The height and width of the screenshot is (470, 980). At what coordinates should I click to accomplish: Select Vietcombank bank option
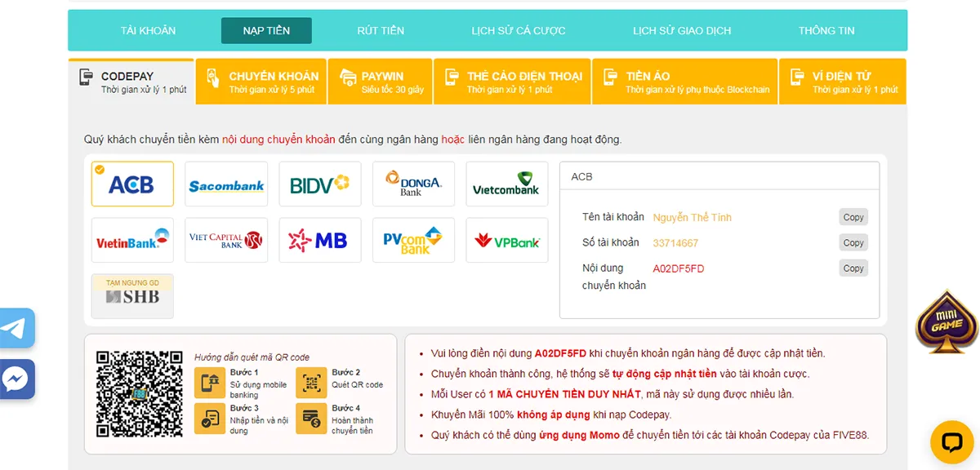click(x=507, y=184)
